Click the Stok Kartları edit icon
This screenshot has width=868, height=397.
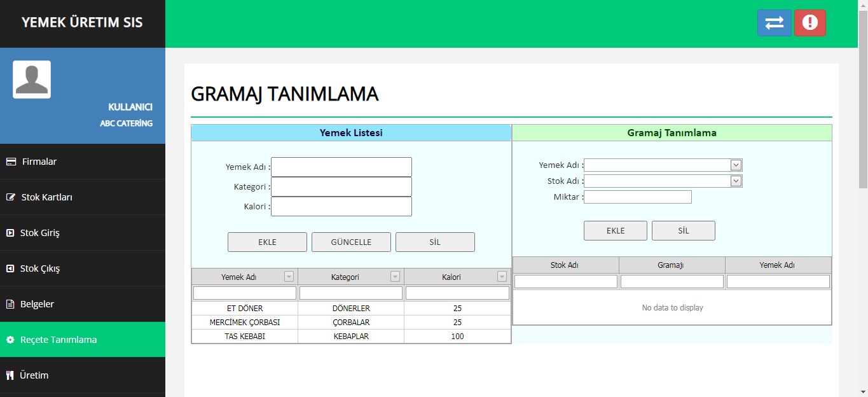click(11, 197)
